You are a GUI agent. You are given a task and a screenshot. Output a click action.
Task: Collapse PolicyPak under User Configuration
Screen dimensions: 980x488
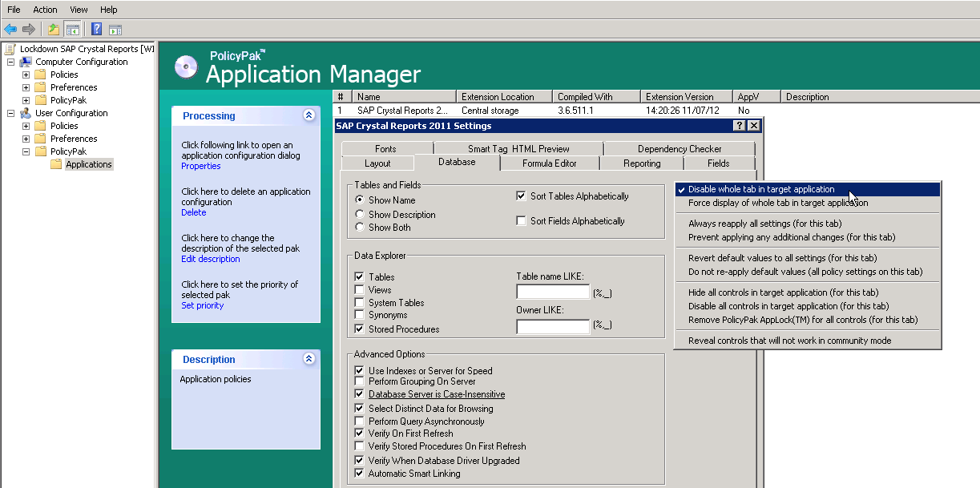tap(26, 151)
